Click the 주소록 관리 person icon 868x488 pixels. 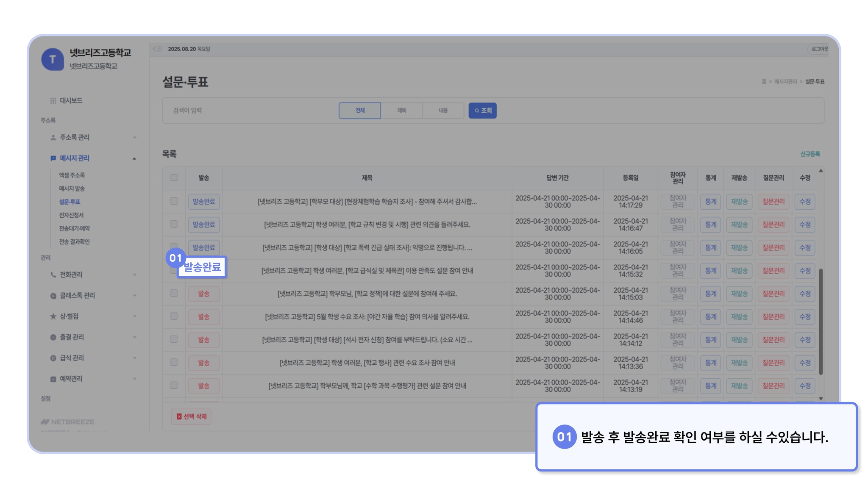pos(53,138)
